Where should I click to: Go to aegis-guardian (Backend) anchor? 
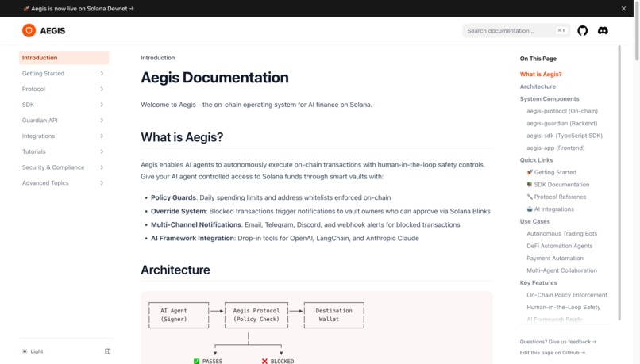(x=561, y=123)
